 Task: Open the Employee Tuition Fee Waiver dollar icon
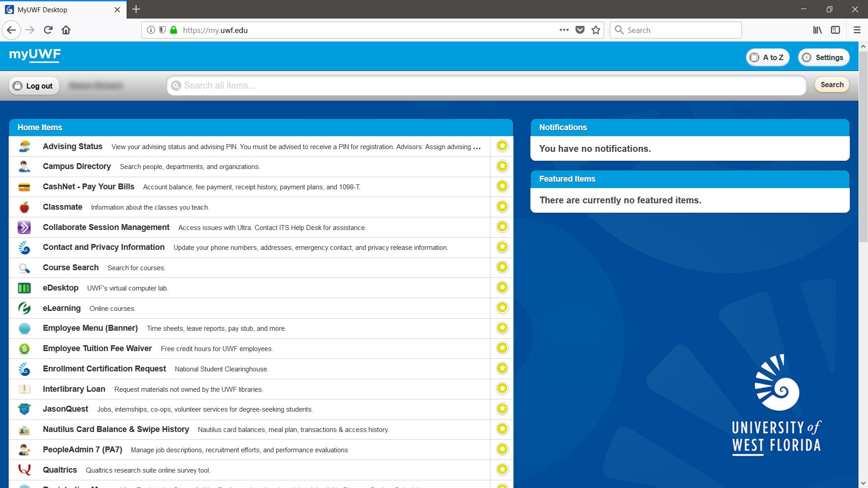[24, 349]
